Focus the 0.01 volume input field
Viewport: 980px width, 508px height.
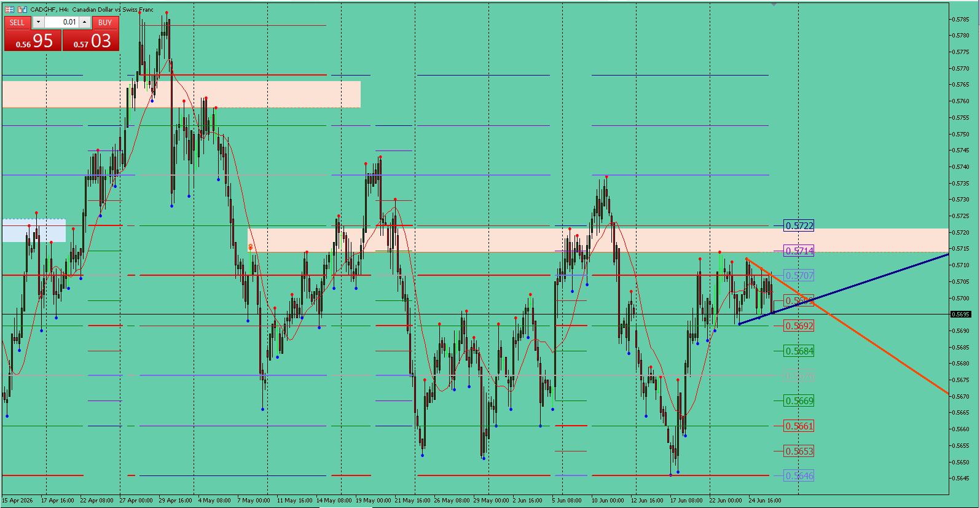61,22
